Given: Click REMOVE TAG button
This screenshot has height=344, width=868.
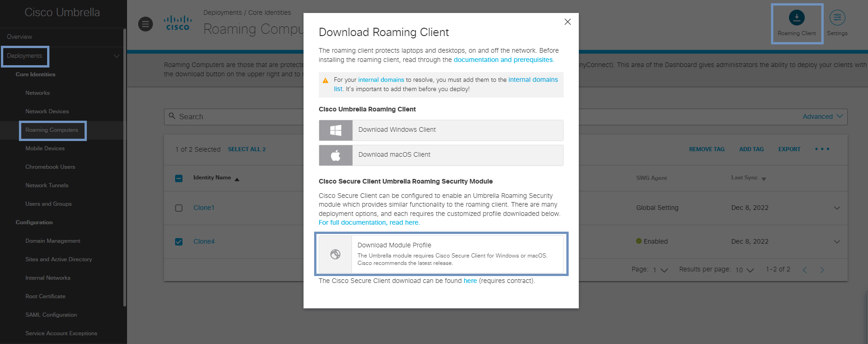Looking at the screenshot, I should (x=707, y=149).
